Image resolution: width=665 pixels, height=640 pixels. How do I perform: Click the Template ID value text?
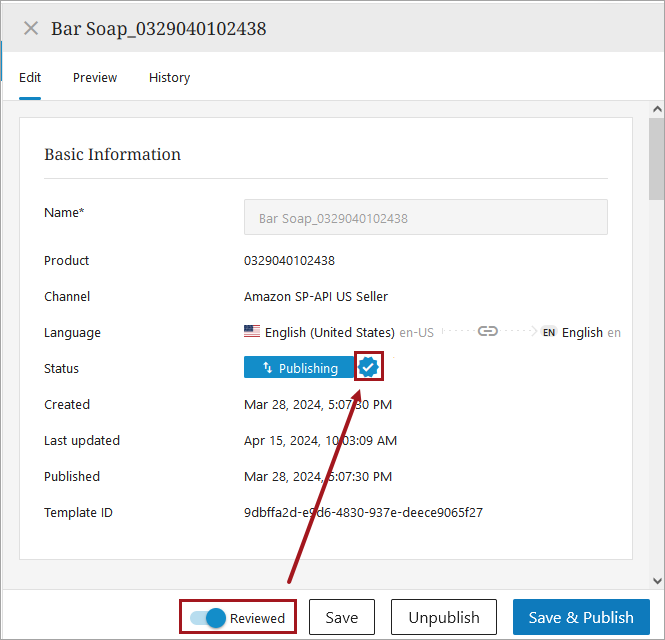click(x=363, y=512)
